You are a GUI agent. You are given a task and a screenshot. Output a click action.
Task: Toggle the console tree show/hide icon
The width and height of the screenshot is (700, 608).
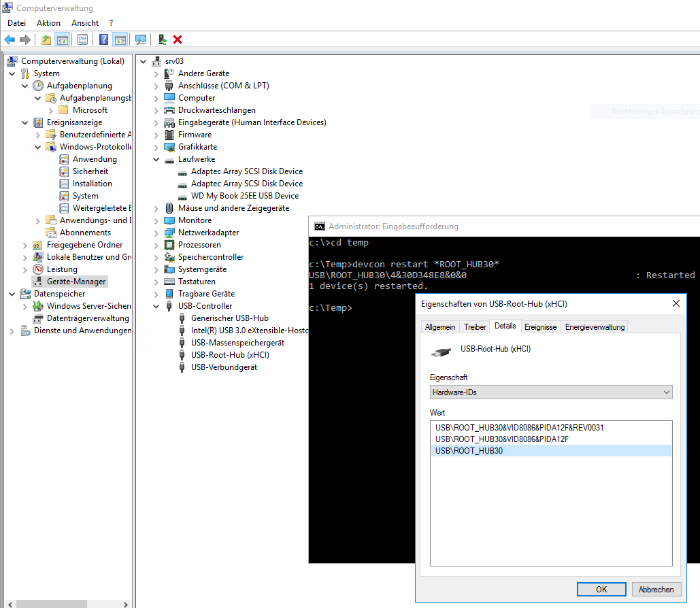tap(62, 40)
